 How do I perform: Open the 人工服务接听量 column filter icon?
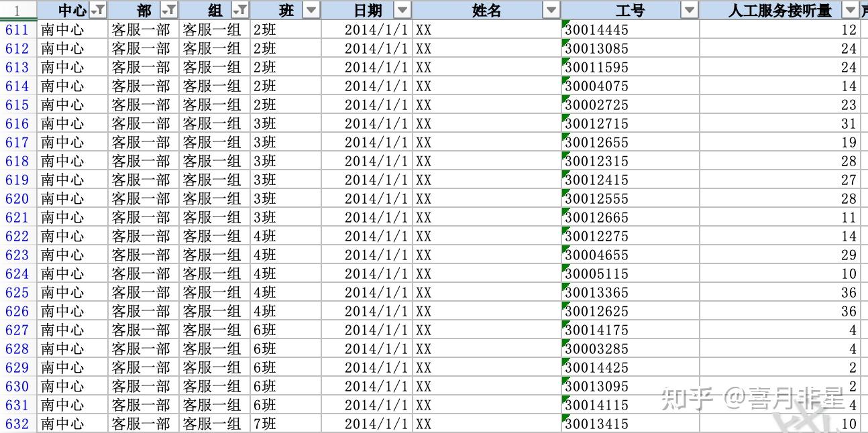pos(851,10)
